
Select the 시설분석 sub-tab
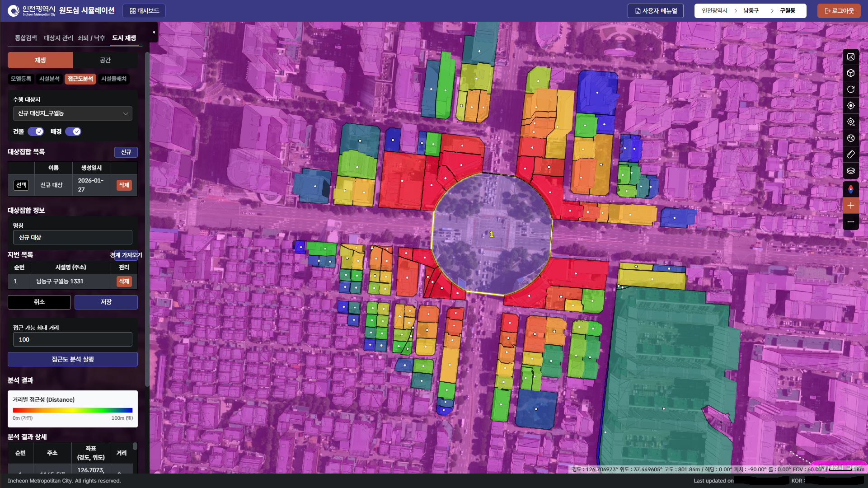49,79
